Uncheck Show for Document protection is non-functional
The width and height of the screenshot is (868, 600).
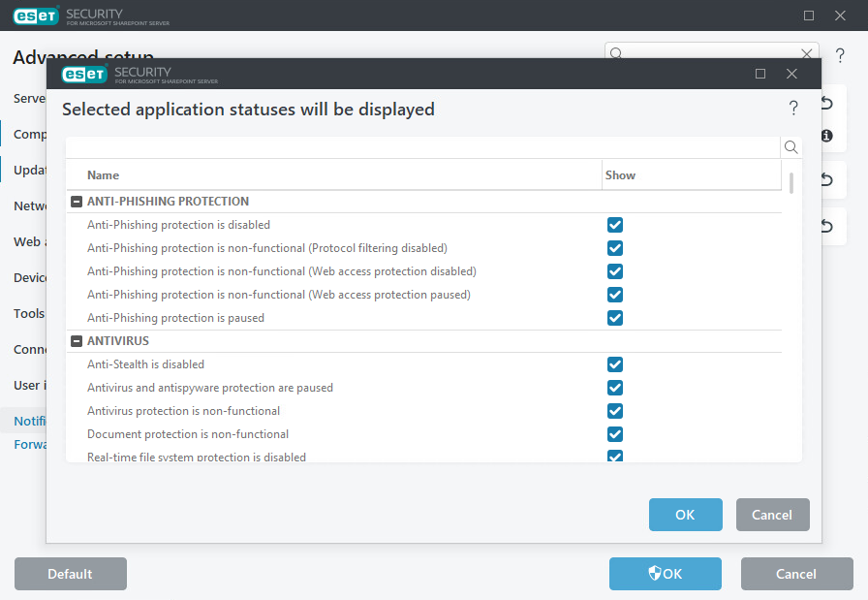pyautogui.click(x=615, y=433)
